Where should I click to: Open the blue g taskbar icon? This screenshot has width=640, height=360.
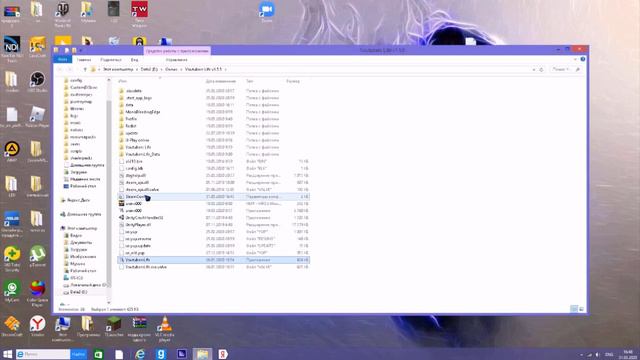(161, 354)
